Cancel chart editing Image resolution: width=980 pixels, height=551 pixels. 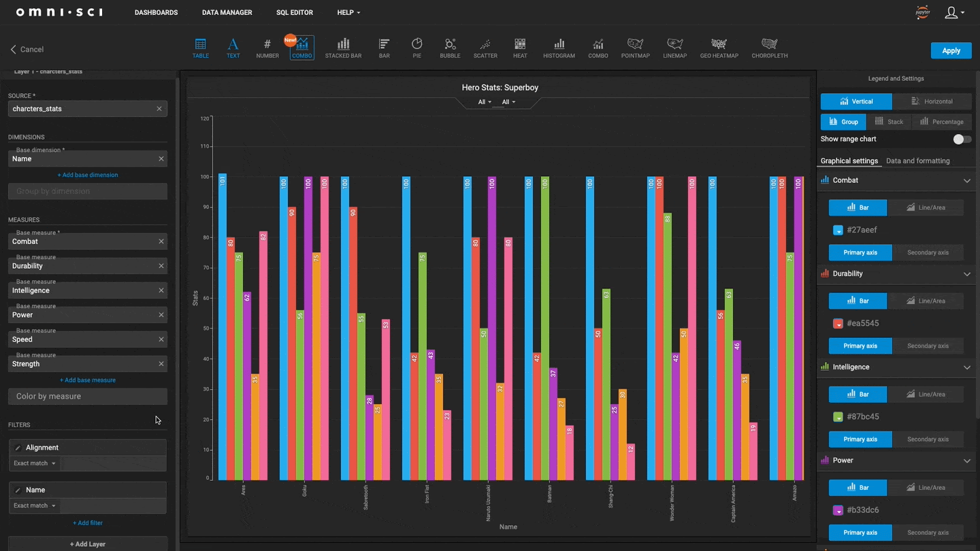(x=27, y=49)
